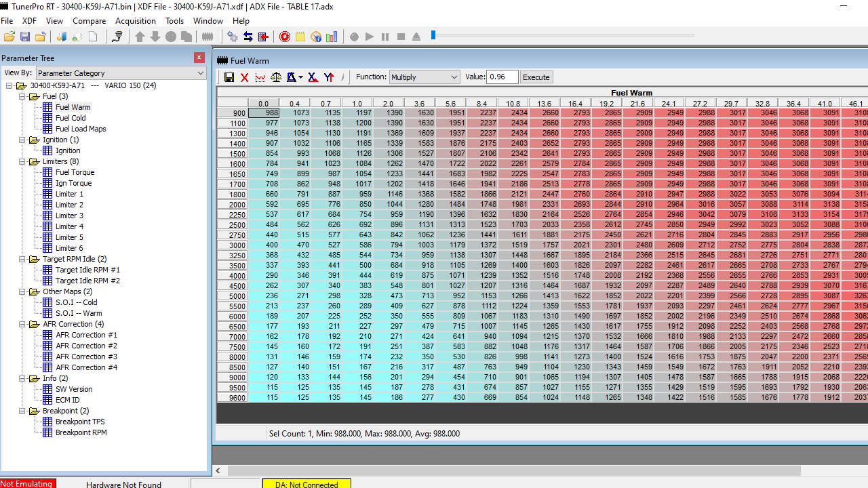Viewport: 868px width, 488px height.
Task: Click the balance scales compare icon
Action: pos(276,77)
